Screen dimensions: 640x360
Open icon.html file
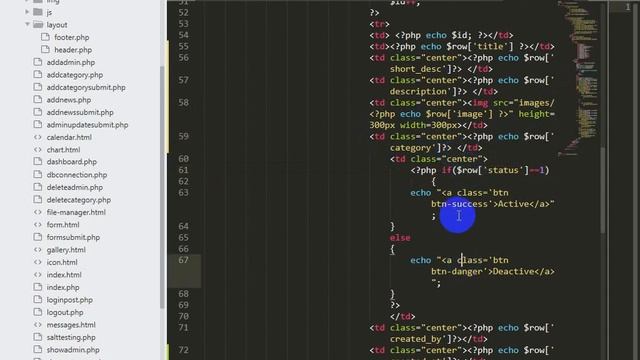pos(62,262)
